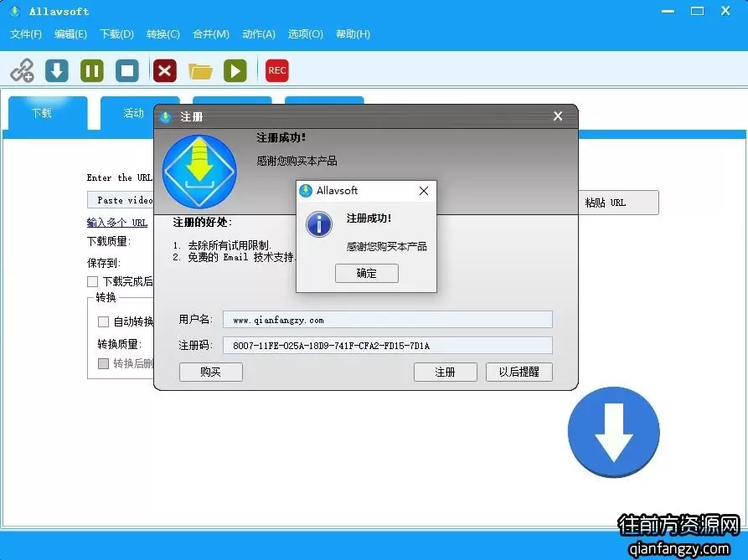This screenshot has width=748, height=560.
Task: Stop download with blue stop icon
Action: click(127, 70)
